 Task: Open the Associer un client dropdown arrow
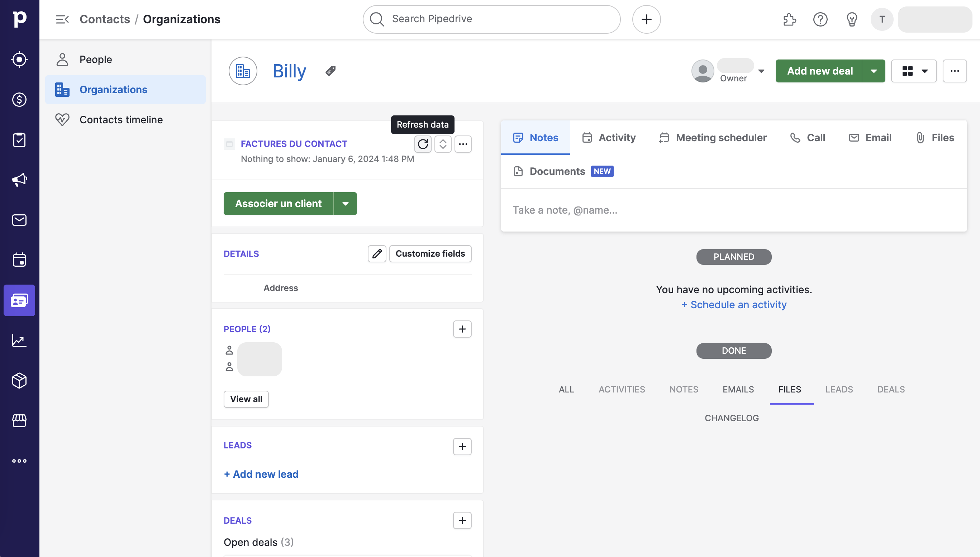tap(346, 204)
